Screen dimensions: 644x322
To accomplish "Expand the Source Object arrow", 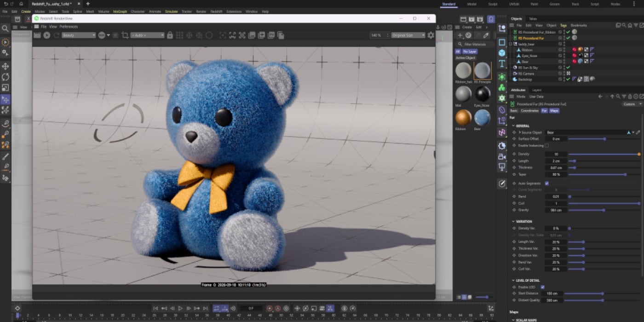I will click(x=519, y=132).
